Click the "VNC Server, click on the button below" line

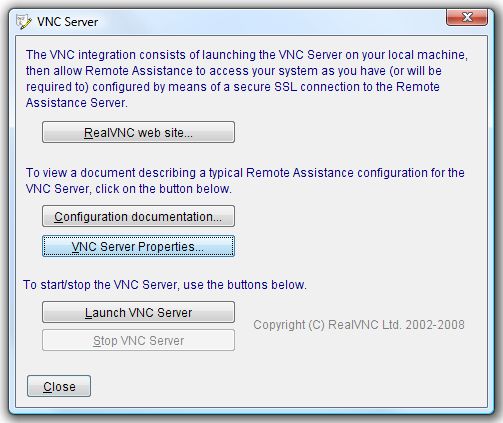[129, 189]
